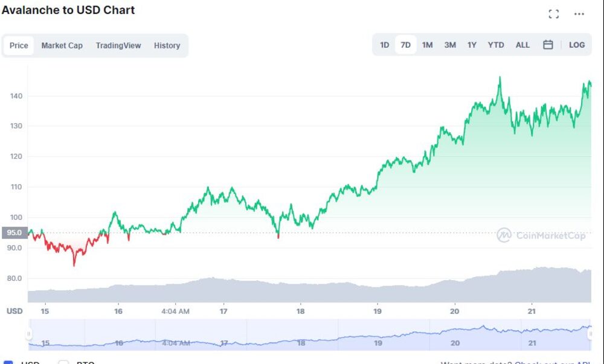Image resolution: width=604 pixels, height=364 pixels.
Task: Select the YTD time range
Action: click(495, 45)
